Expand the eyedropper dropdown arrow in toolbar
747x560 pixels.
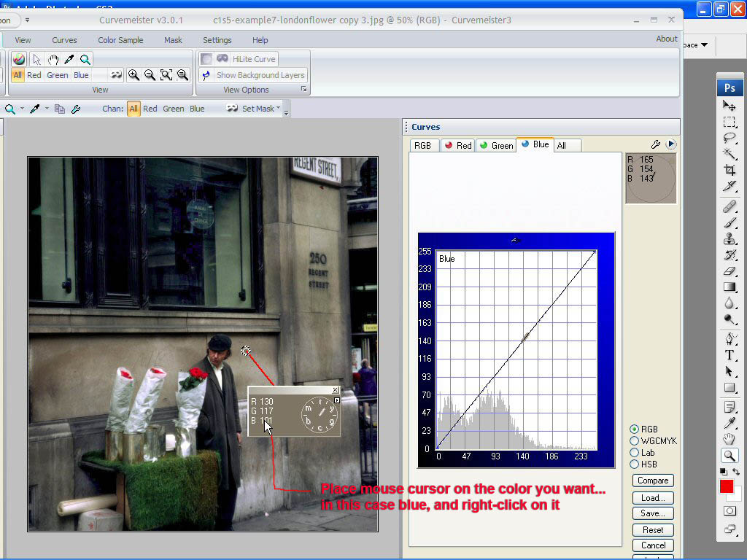coord(47,109)
